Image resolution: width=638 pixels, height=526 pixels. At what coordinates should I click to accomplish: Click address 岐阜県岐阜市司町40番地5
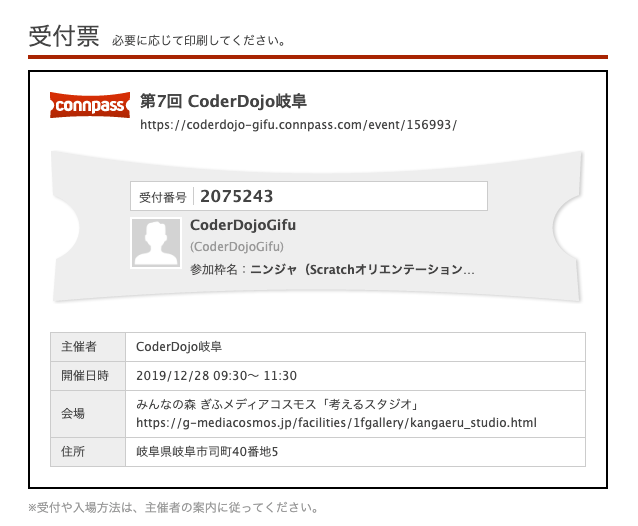coord(207,452)
